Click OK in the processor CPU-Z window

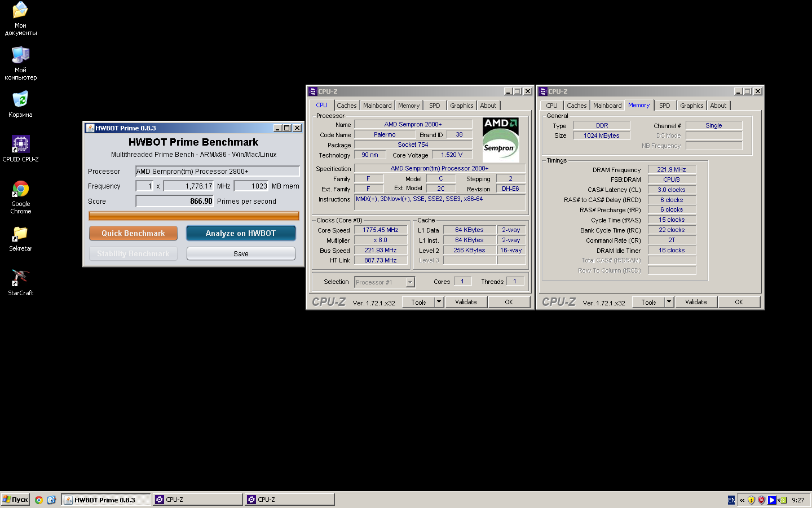[509, 302]
